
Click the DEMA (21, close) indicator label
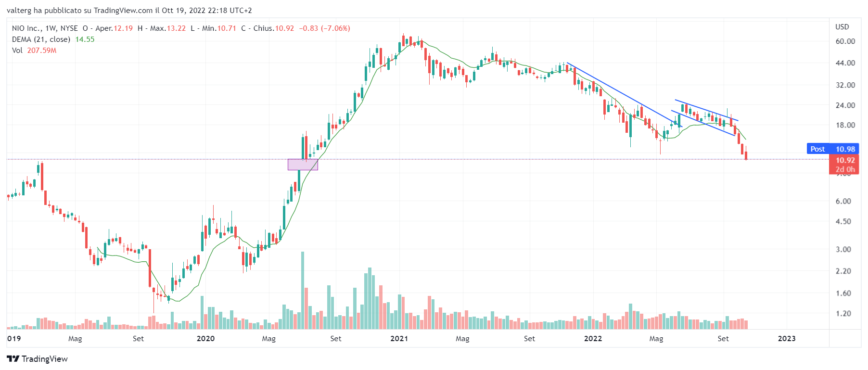[41, 39]
